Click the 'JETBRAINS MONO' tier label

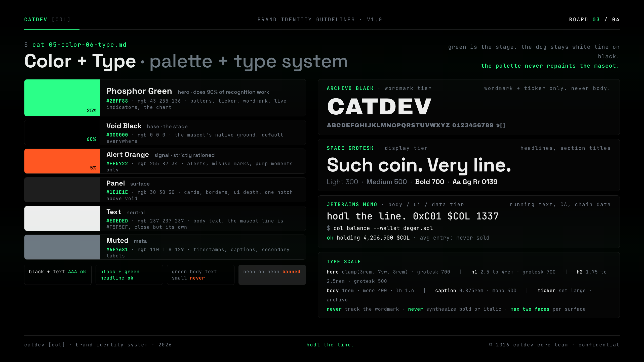(352, 205)
